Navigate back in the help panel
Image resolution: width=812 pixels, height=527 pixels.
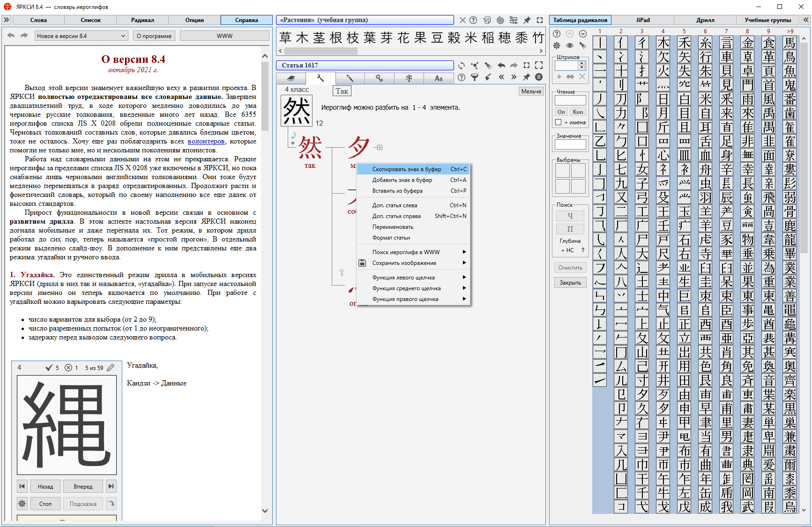click(x=11, y=36)
